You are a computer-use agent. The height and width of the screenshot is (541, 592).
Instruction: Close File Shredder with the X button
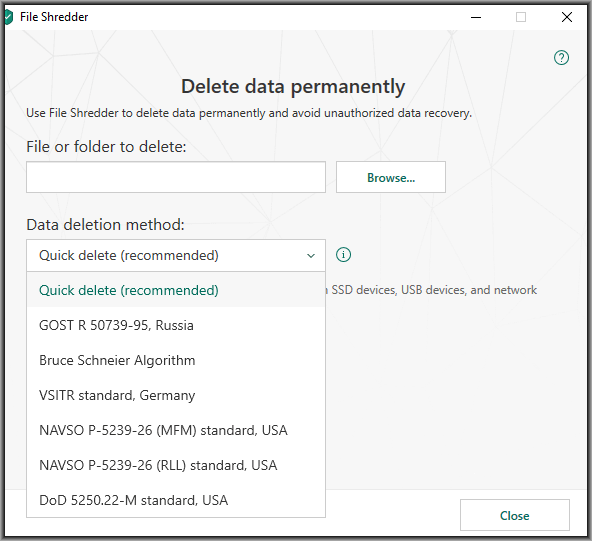[x=567, y=17]
